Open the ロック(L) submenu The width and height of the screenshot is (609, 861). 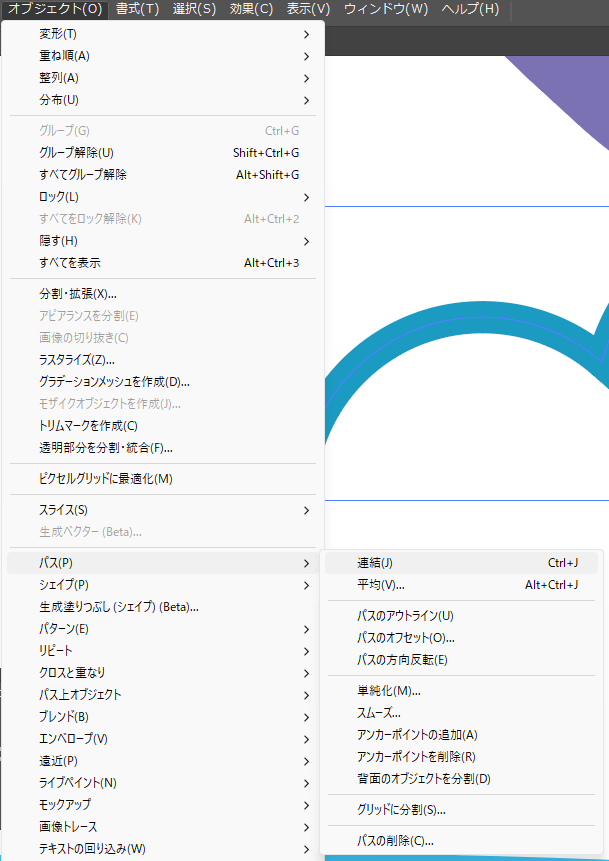59,197
